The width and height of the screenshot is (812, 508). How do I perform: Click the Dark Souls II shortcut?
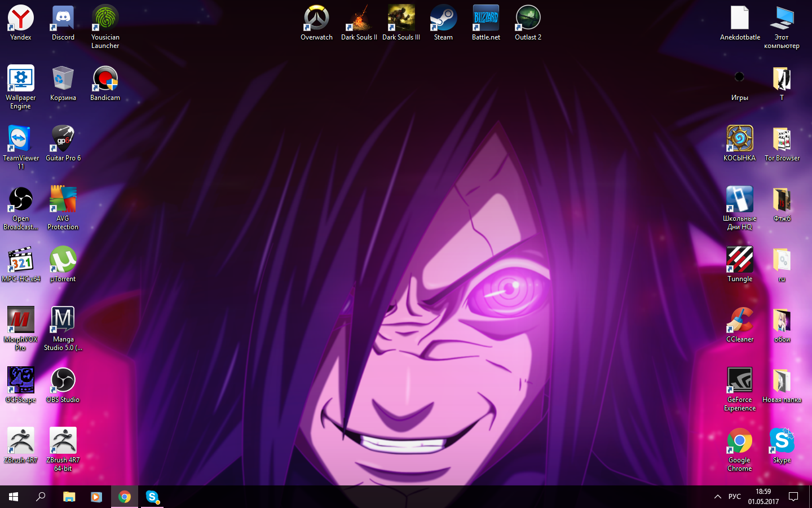[x=359, y=23]
